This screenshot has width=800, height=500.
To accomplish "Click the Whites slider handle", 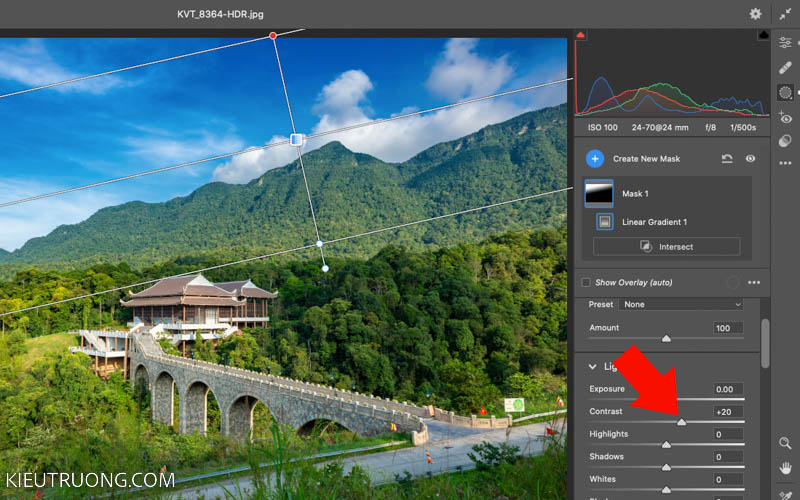I will (666, 490).
